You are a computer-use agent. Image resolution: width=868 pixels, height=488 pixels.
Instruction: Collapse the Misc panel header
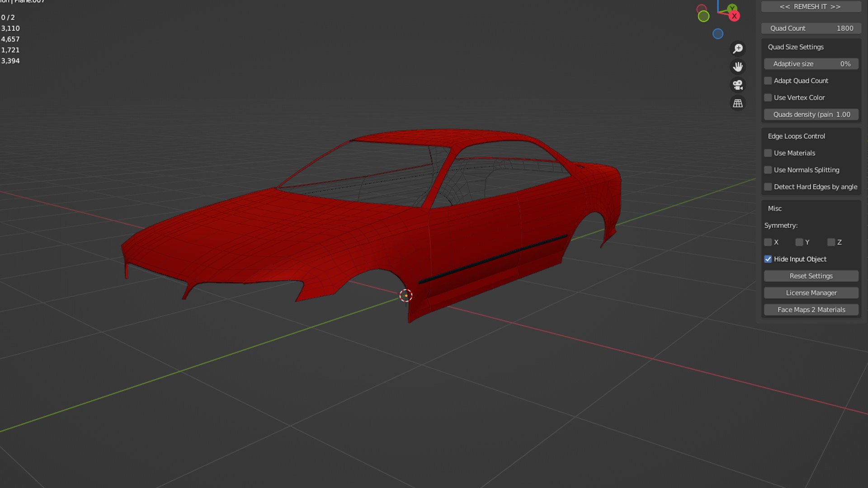[x=774, y=209]
